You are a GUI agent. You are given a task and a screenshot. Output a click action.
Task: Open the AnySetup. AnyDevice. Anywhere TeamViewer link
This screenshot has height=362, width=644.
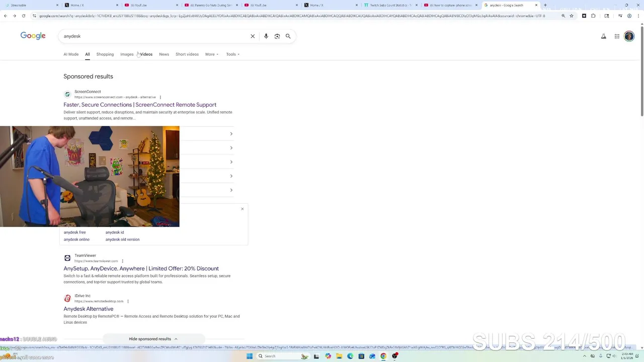[141, 268]
